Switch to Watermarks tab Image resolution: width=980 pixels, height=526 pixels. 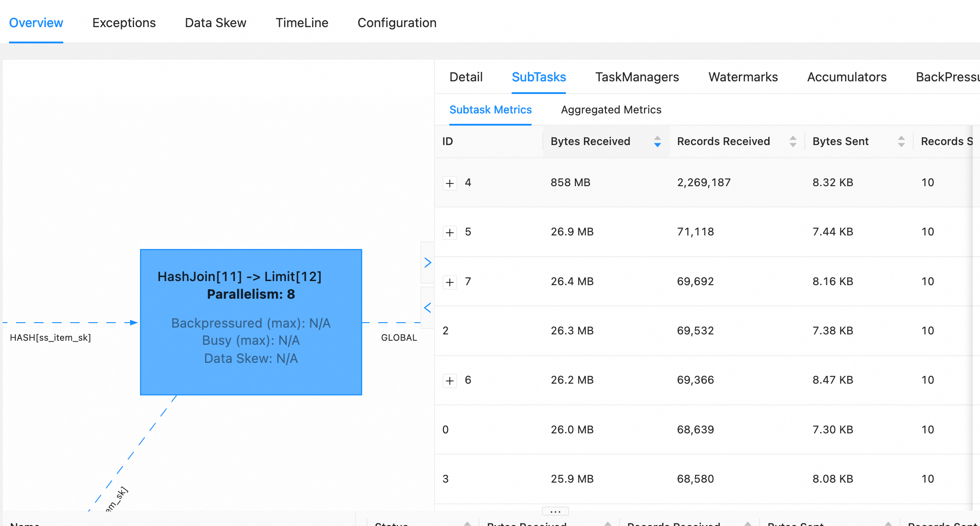tap(743, 77)
